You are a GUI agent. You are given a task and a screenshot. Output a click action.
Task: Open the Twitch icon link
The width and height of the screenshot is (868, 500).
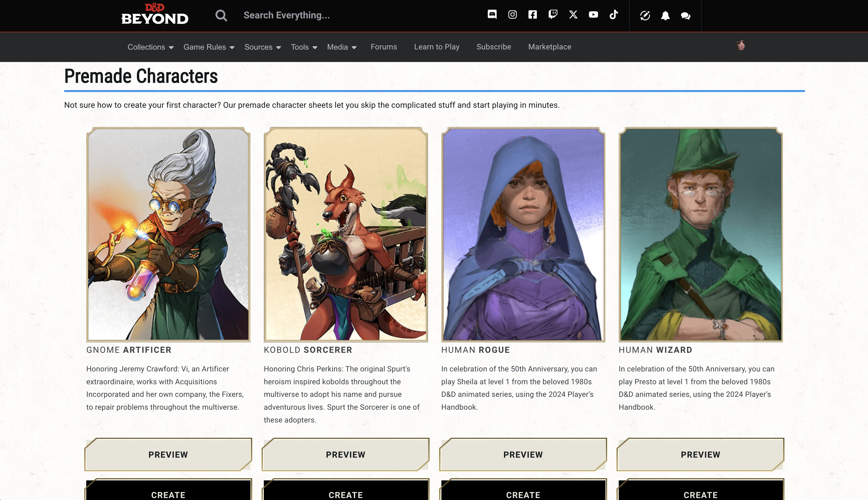(x=553, y=15)
